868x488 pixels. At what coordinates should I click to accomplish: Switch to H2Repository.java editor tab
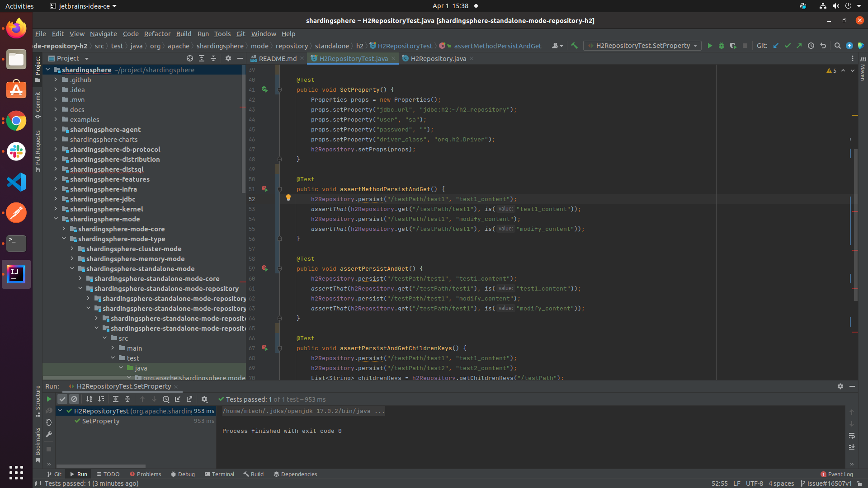tap(438, 59)
